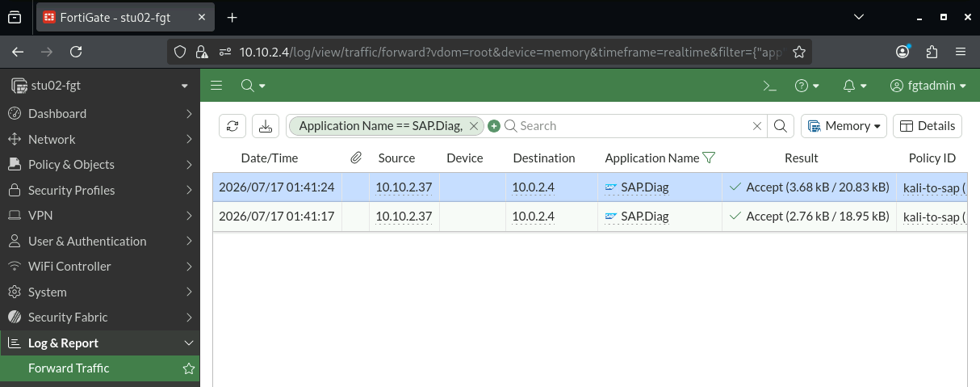Click the Firefox recent browsing view icon
The image size is (980, 387).
pyautogui.click(x=15, y=18)
